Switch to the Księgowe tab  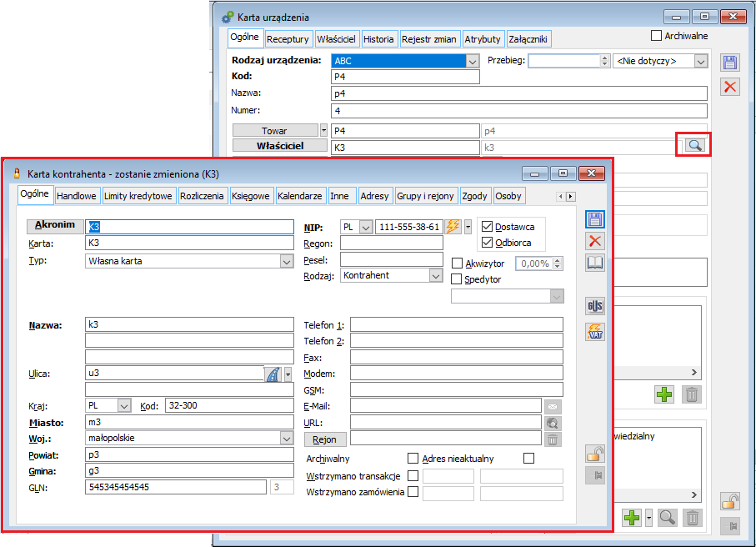coord(250,196)
